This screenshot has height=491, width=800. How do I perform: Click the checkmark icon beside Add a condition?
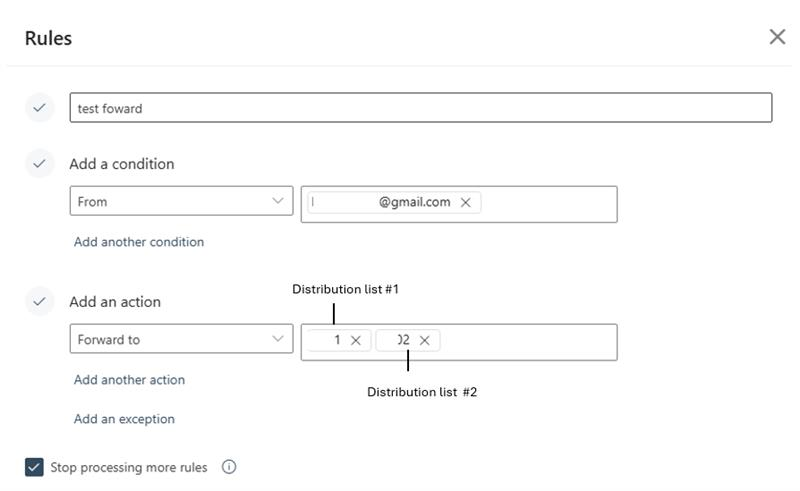(39, 163)
